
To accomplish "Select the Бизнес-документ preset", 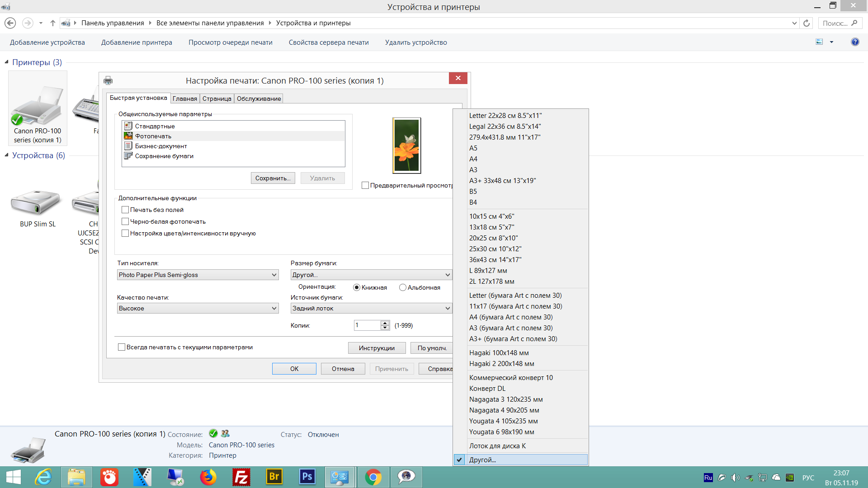I will pyautogui.click(x=233, y=146).
